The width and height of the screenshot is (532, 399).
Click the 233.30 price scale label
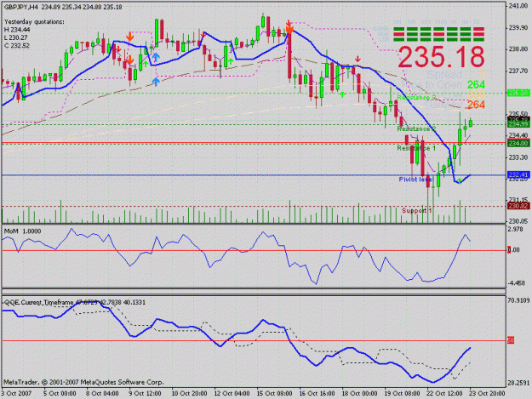(x=518, y=157)
